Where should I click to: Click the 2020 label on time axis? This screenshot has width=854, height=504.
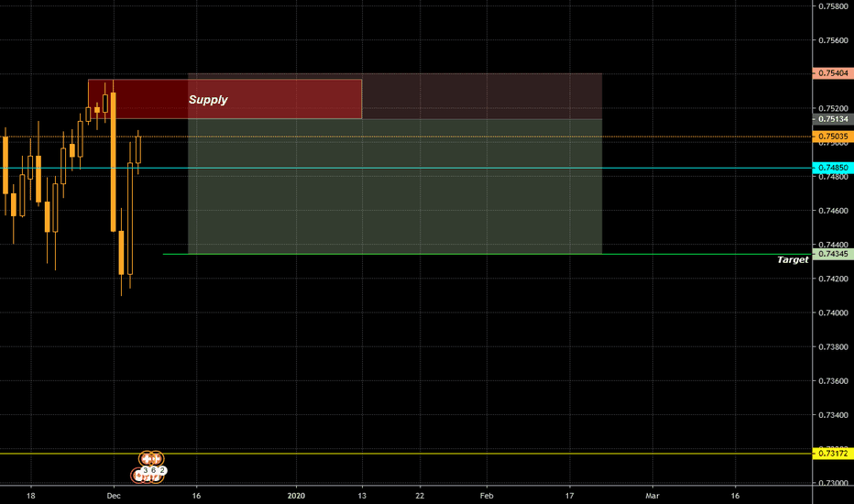(297, 494)
